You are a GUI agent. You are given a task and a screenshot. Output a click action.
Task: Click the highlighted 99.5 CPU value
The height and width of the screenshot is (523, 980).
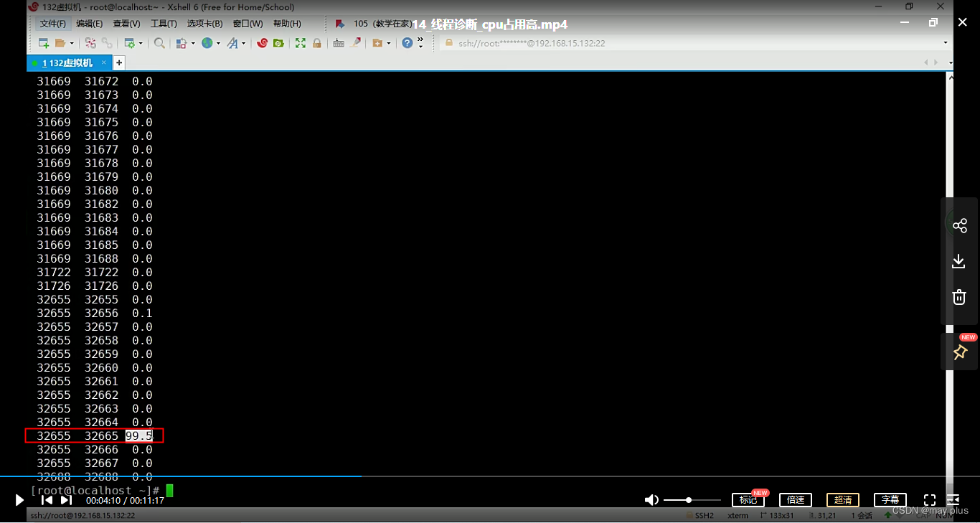point(139,435)
